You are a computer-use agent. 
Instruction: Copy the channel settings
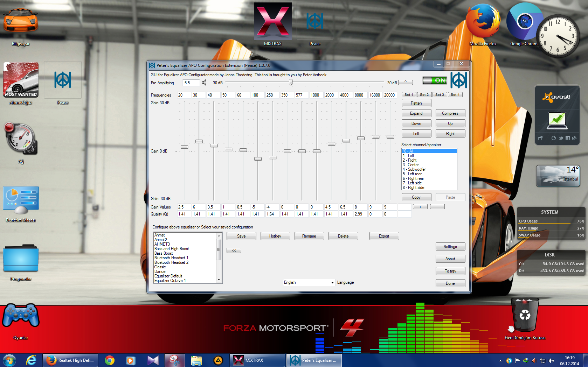(x=416, y=197)
